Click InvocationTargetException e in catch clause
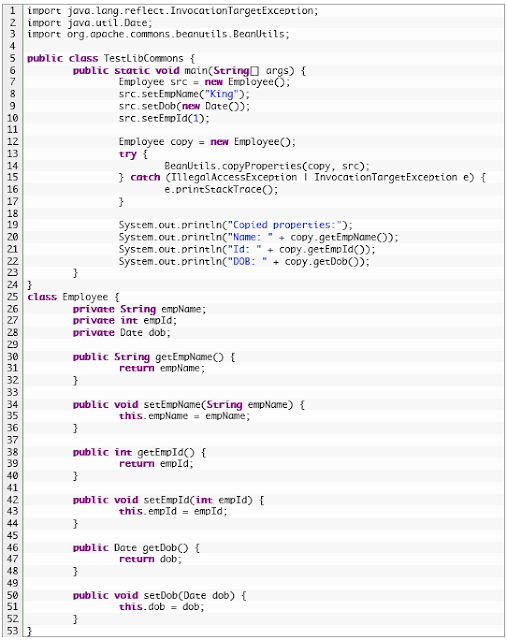Image resolution: width=507 pixels, height=640 pixels. tap(394, 178)
